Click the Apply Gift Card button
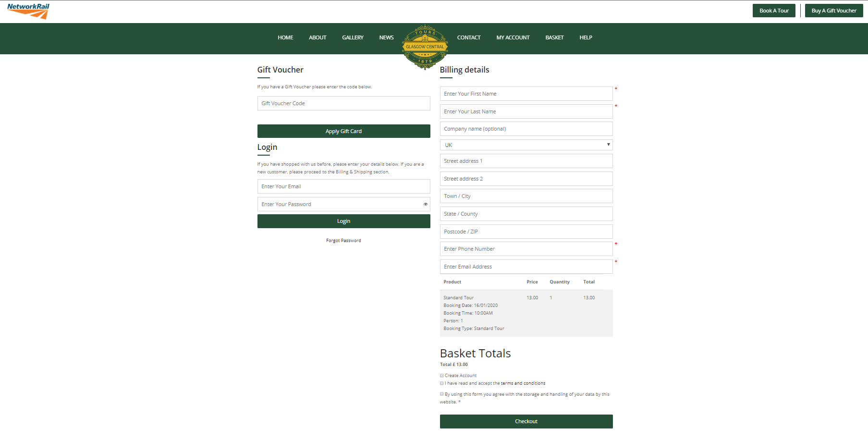 tap(343, 131)
